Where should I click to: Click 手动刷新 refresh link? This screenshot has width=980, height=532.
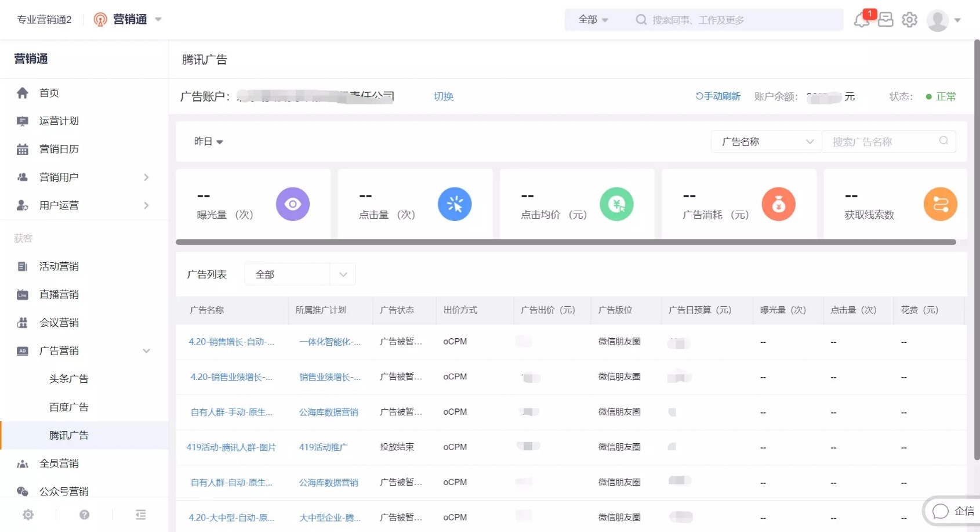coord(718,96)
